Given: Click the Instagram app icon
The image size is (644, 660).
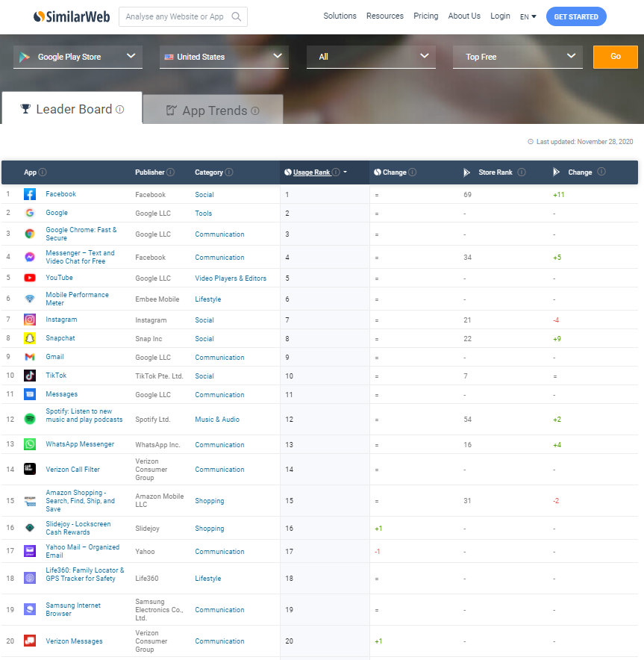Looking at the screenshot, I should (29, 320).
